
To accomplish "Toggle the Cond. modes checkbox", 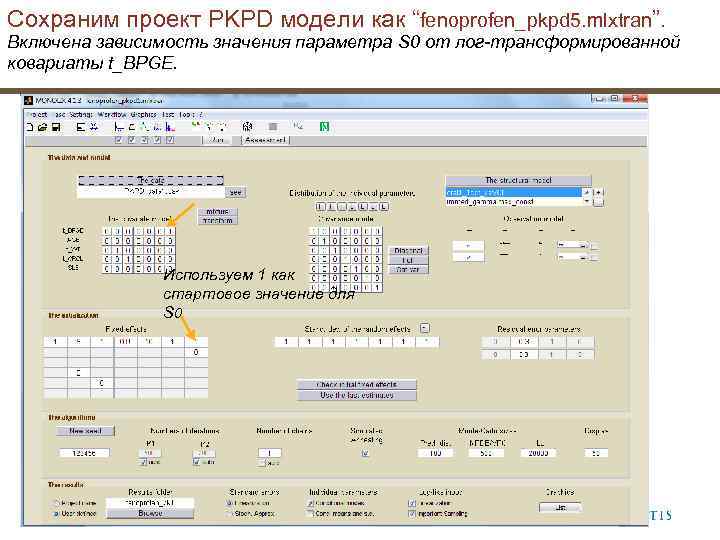I will tap(310, 503).
